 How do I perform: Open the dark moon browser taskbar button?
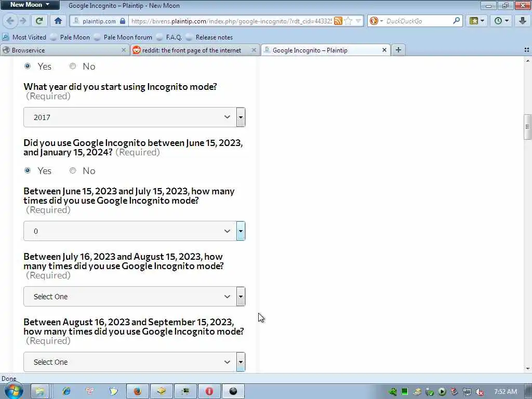pos(233,391)
